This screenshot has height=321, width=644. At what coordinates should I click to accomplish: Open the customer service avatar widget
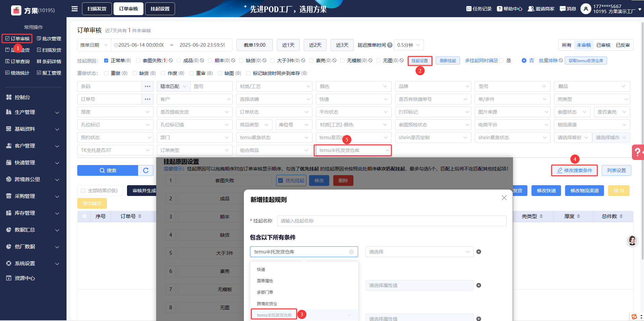pos(632,240)
